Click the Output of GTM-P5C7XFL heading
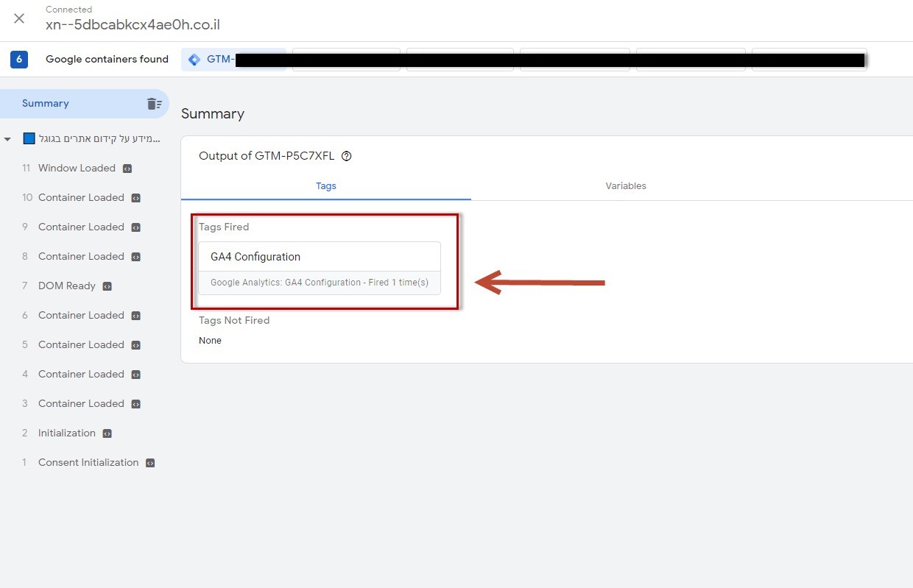The width and height of the screenshot is (913, 588). (x=267, y=156)
